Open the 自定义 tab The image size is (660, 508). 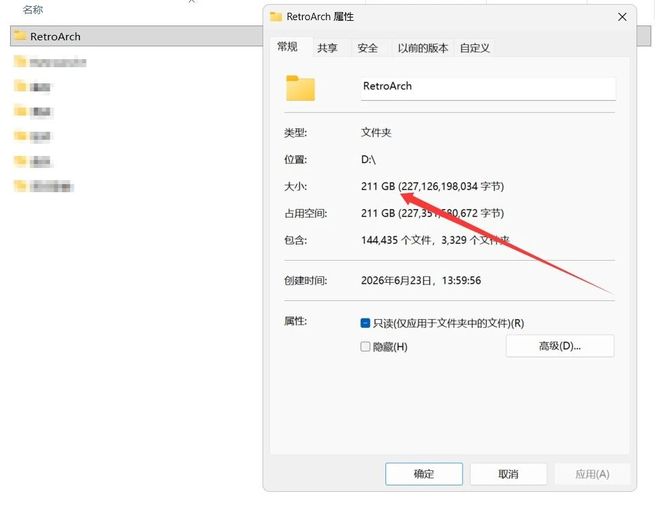475,48
